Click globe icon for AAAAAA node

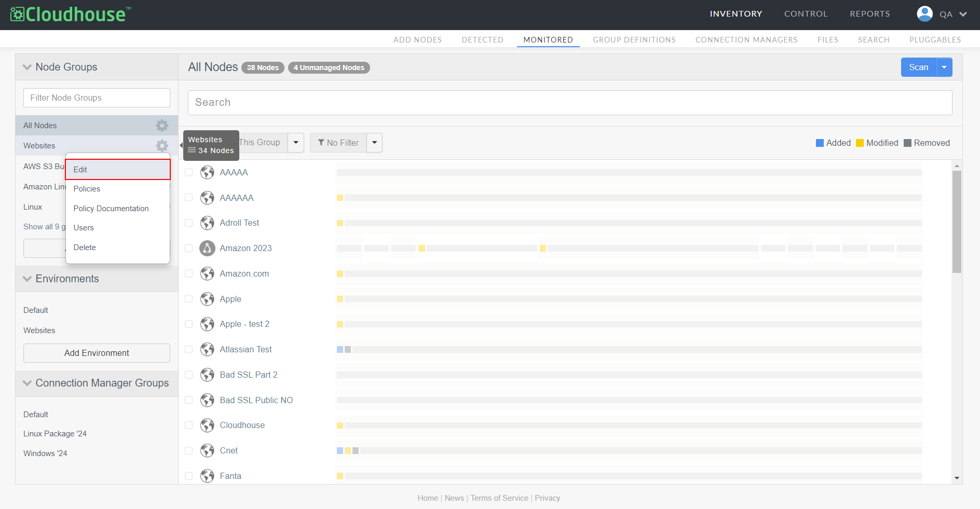point(207,198)
